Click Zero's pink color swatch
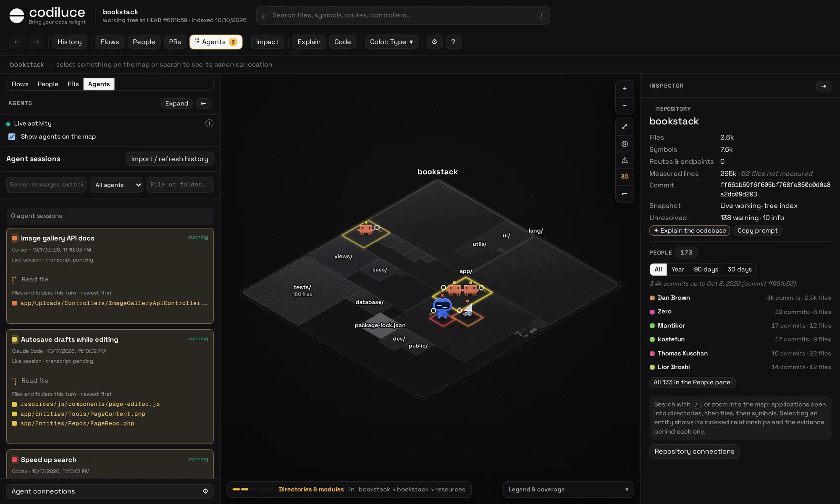The height and width of the screenshot is (504, 840). 652,312
